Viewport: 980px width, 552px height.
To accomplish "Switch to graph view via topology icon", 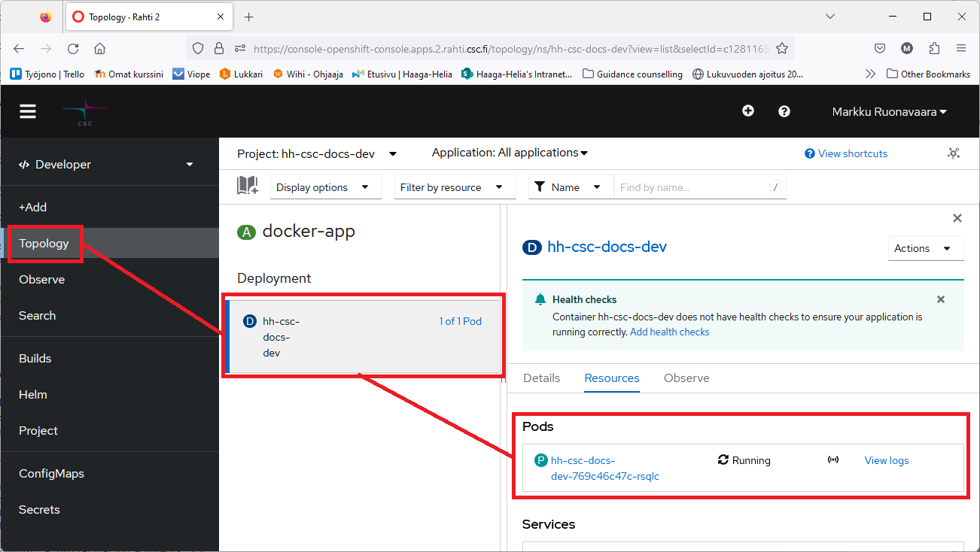I will [954, 153].
